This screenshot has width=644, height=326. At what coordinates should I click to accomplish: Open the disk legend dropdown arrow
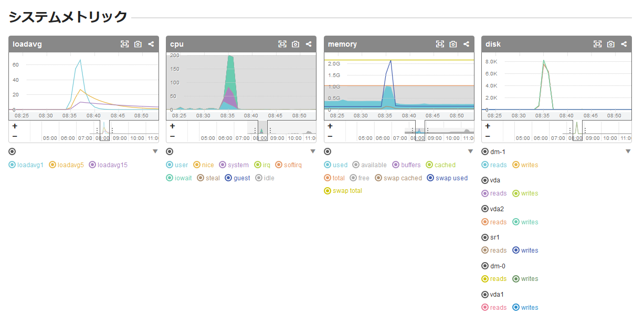coord(628,151)
